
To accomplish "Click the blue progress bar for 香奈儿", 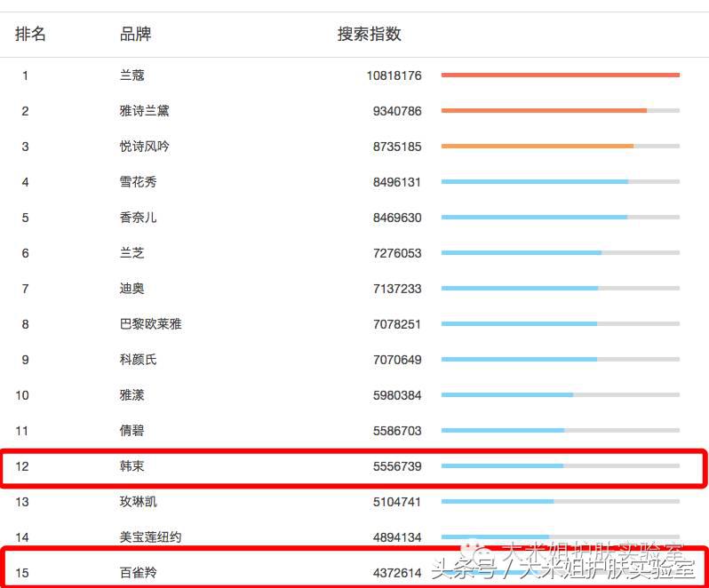I will (x=535, y=218).
